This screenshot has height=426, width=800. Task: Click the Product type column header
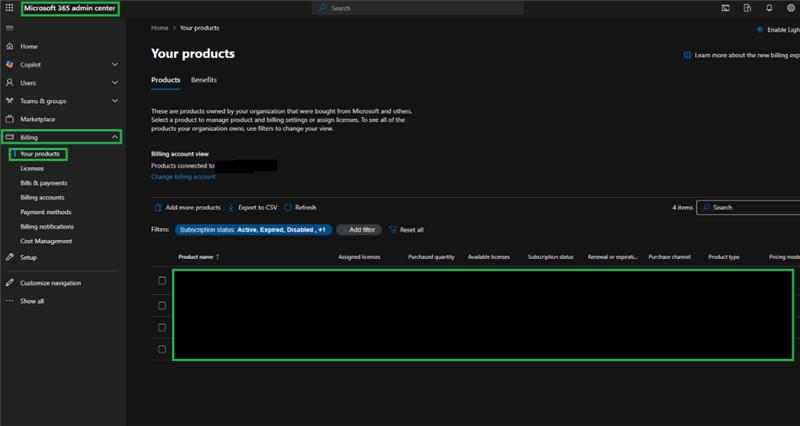pyautogui.click(x=723, y=257)
